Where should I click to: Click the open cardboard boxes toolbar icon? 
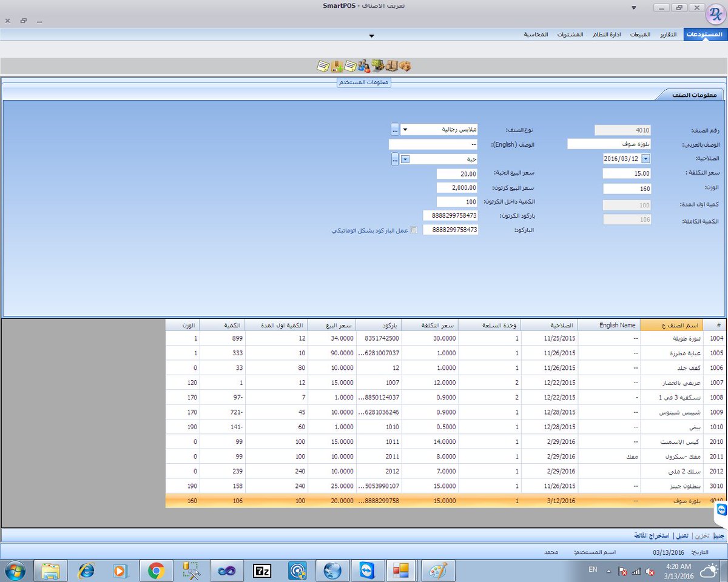coord(405,65)
